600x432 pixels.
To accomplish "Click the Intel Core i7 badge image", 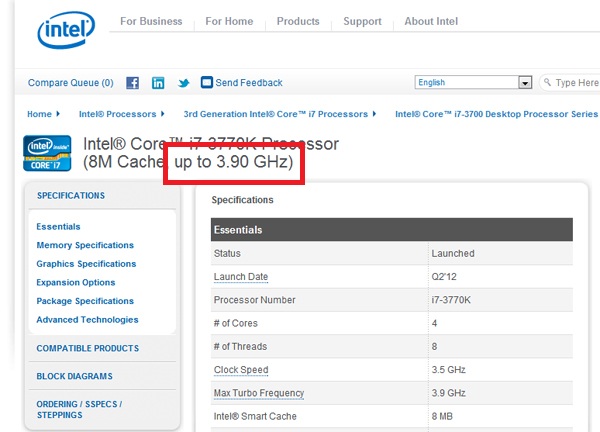I will (x=47, y=153).
